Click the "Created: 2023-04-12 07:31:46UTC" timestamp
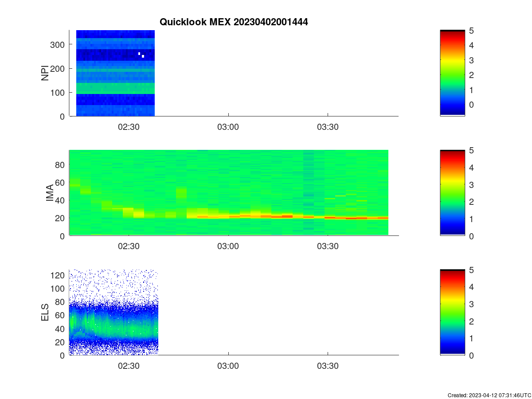This screenshot has width=532, height=399. pos(489,395)
